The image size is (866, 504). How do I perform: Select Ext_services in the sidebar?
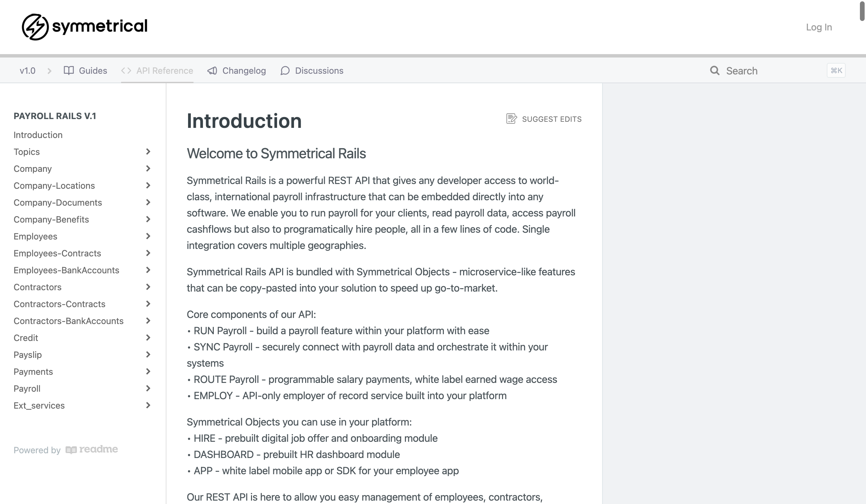click(x=39, y=406)
